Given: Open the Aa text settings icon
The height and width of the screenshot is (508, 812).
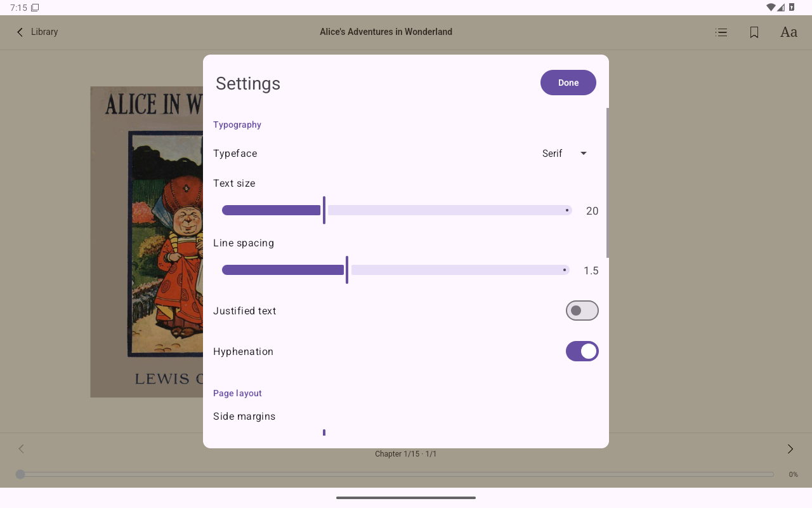Looking at the screenshot, I should [x=789, y=32].
